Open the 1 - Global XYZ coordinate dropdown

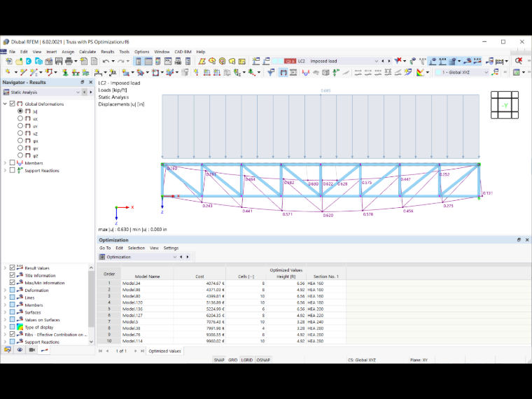click(486, 72)
